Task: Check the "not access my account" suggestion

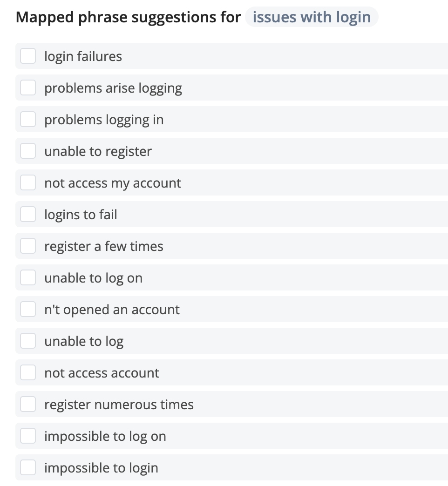Action: click(28, 182)
